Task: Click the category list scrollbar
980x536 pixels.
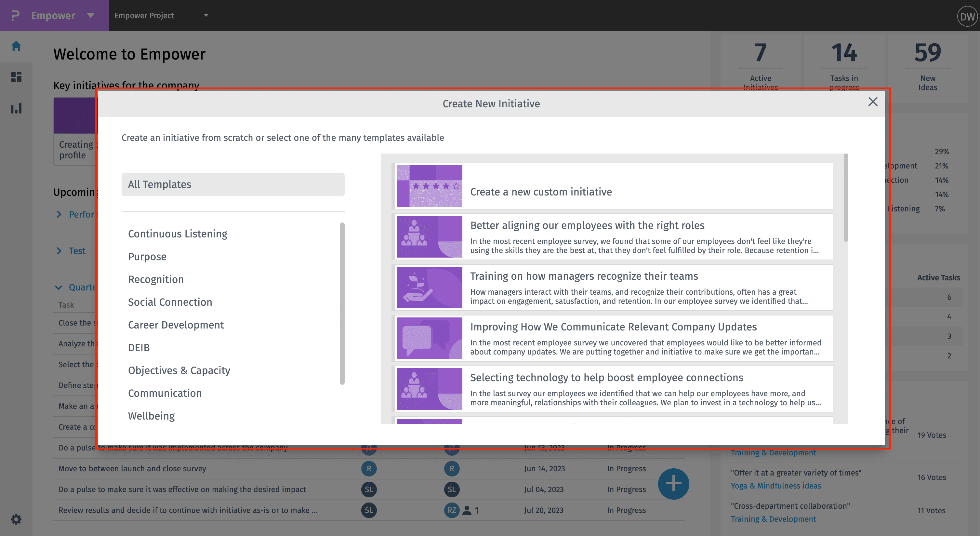Action: 342,303
